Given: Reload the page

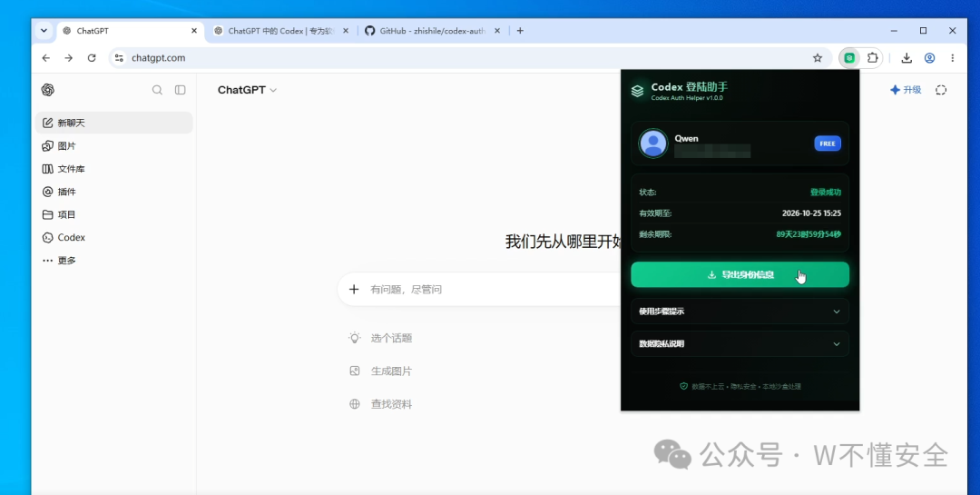Looking at the screenshot, I should (92, 57).
